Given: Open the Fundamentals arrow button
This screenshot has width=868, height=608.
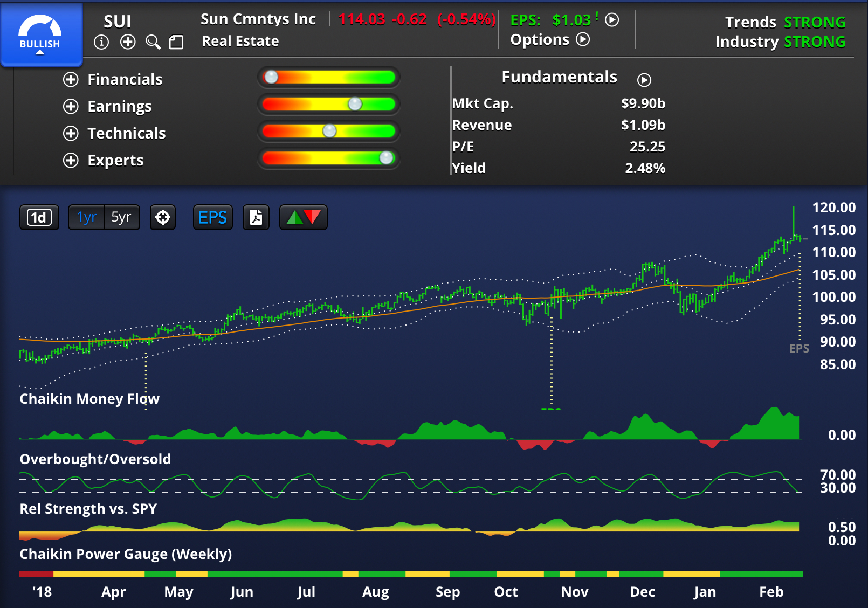Looking at the screenshot, I should pyautogui.click(x=644, y=80).
